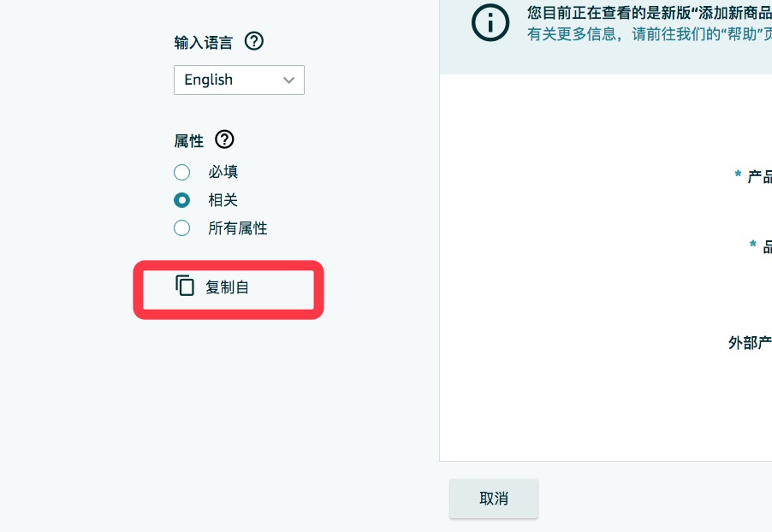Viewport: 772px width, 532px height.
Task: Click the 必填 option label
Action: click(223, 172)
